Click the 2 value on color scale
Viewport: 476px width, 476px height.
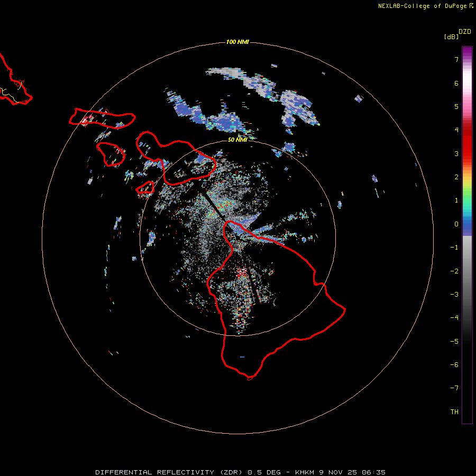(456, 177)
